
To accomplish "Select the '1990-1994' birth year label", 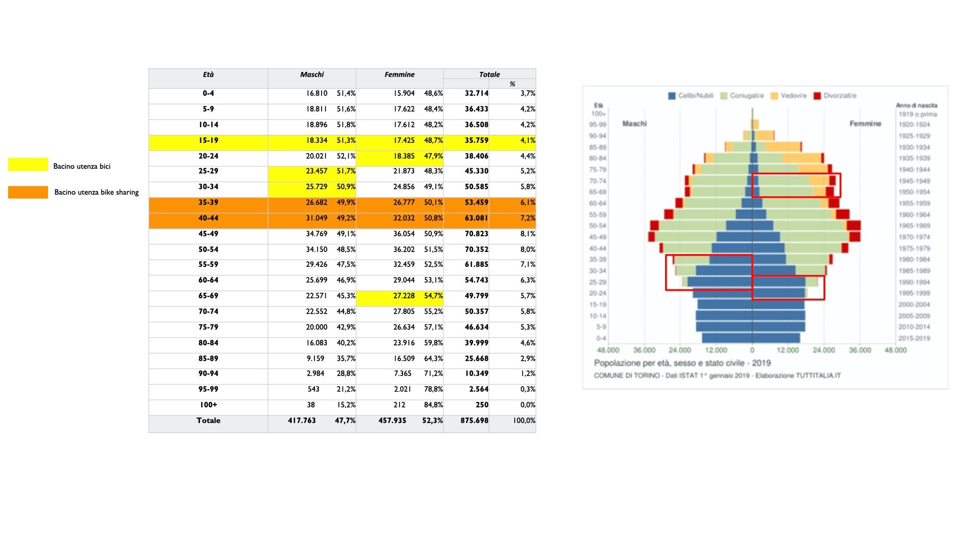I will pos(914,282).
